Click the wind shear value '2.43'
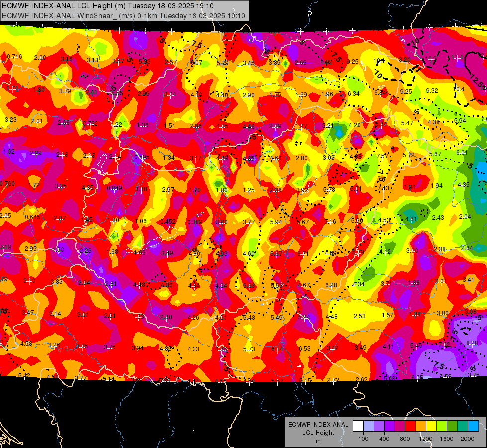 click(x=438, y=218)
